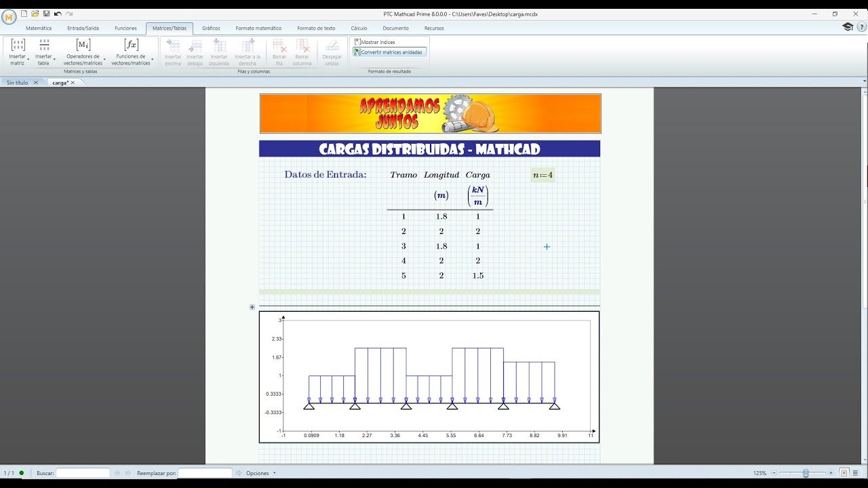Open the Formato matemático ribbon tab
The height and width of the screenshot is (488, 868).
pyautogui.click(x=258, y=28)
